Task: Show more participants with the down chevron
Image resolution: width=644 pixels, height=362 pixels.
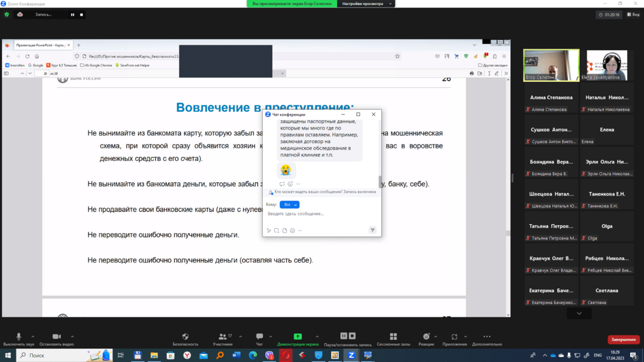Action: [x=579, y=314]
